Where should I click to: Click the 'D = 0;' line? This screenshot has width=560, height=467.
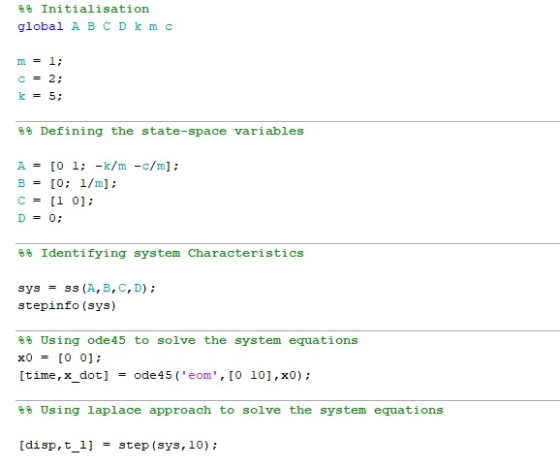point(40,218)
